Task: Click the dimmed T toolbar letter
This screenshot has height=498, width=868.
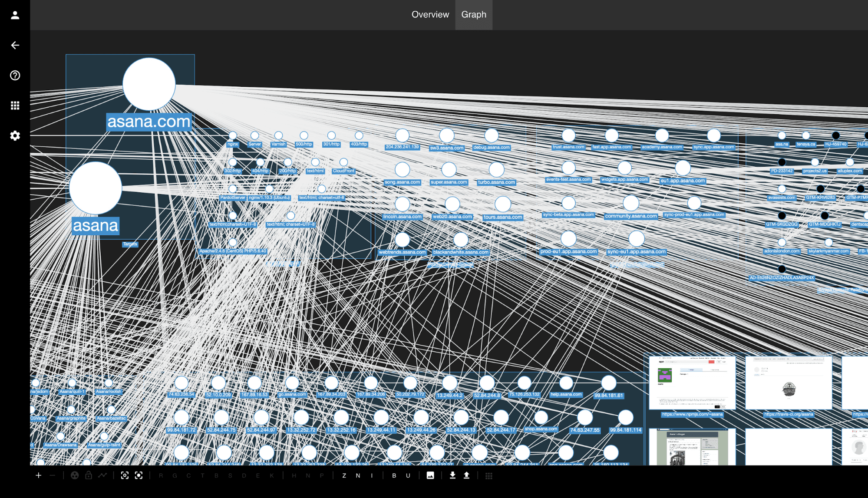Action: (x=203, y=476)
